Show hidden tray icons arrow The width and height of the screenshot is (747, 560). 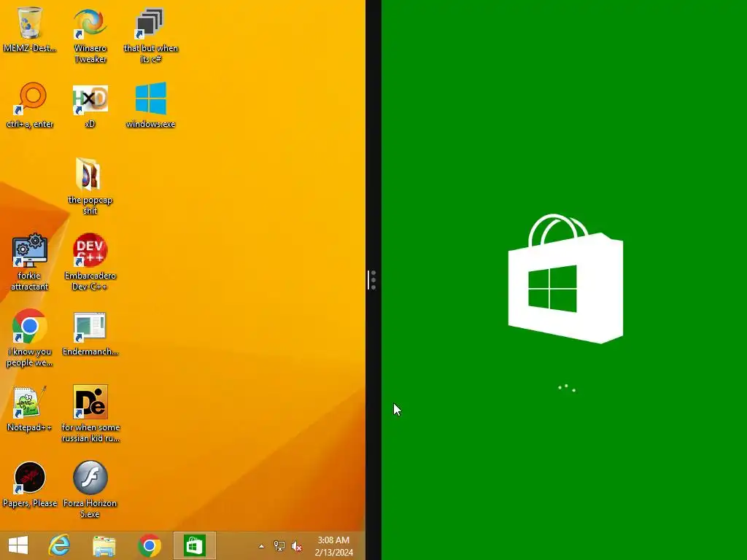[261, 546]
